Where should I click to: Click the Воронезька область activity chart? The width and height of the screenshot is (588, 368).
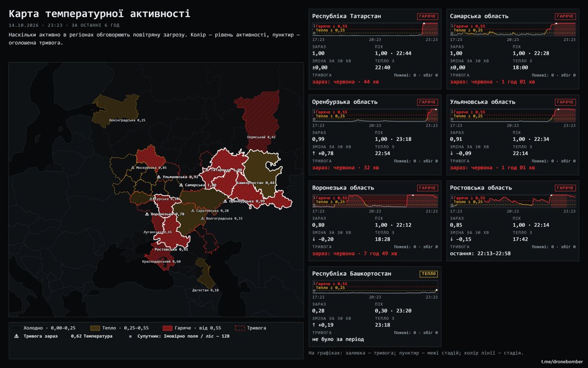375,201
